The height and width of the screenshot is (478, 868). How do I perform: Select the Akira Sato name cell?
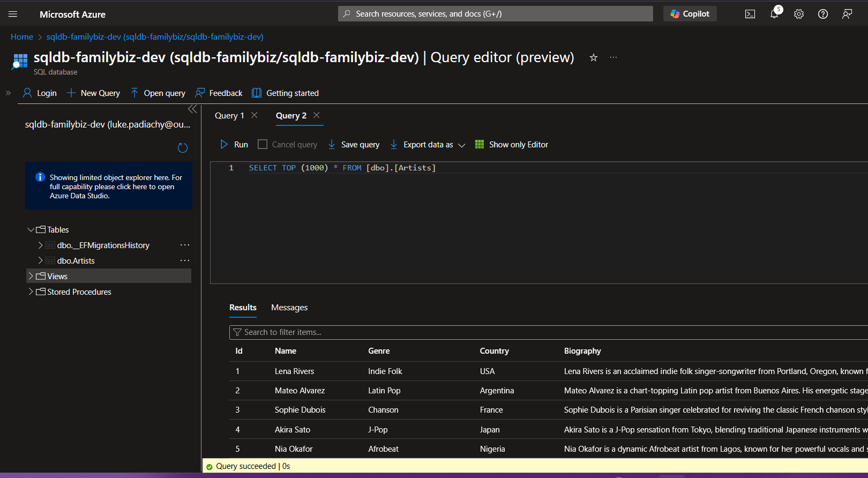[x=293, y=430]
